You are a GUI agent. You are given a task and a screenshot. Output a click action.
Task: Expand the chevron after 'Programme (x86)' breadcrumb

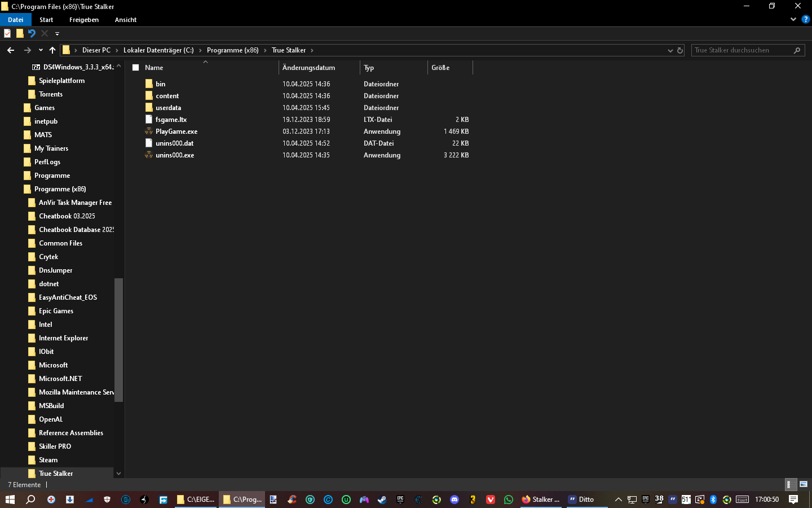266,50
